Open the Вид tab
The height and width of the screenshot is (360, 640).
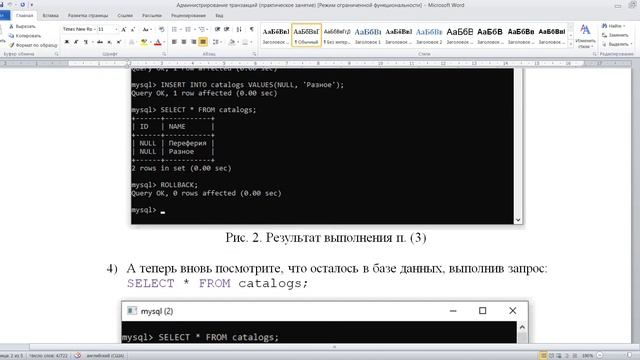tap(219, 16)
